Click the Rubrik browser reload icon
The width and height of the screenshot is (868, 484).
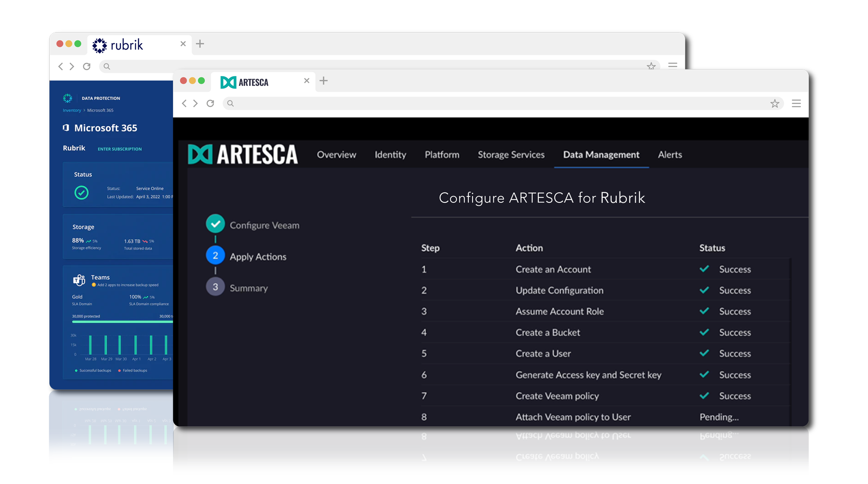pos(86,66)
